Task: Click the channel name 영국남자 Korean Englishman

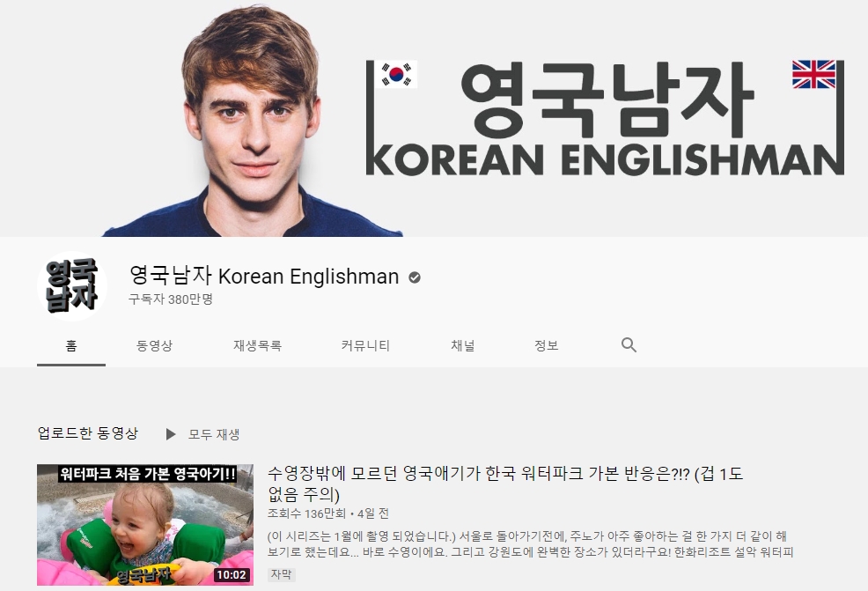Action: click(264, 276)
